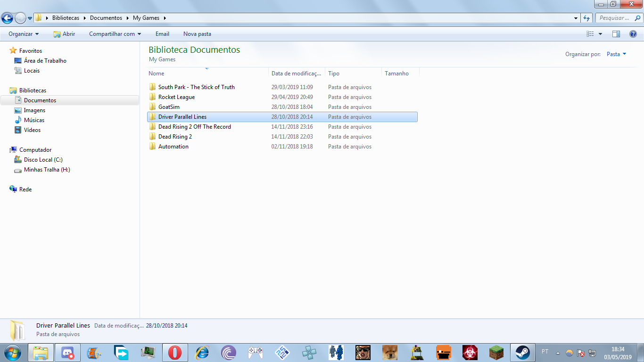Click the Action Center flag in system tray

pos(581,353)
